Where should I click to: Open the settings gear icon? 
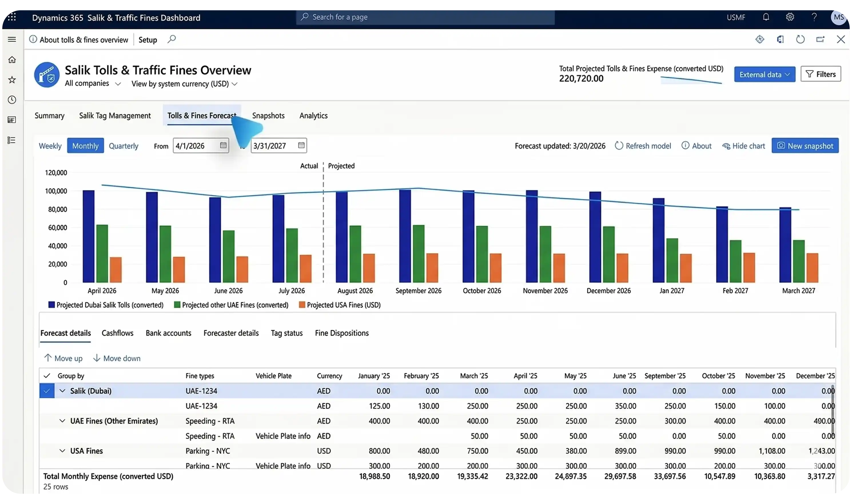click(x=790, y=17)
